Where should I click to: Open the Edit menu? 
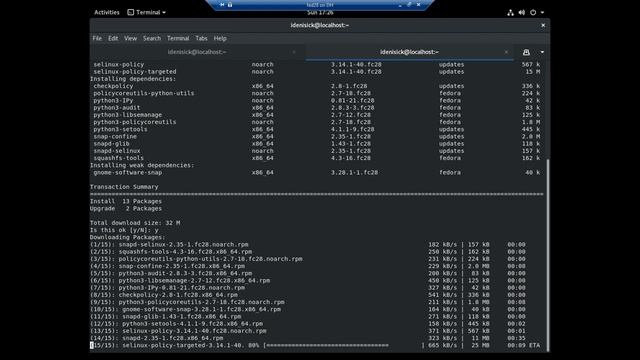[113, 38]
